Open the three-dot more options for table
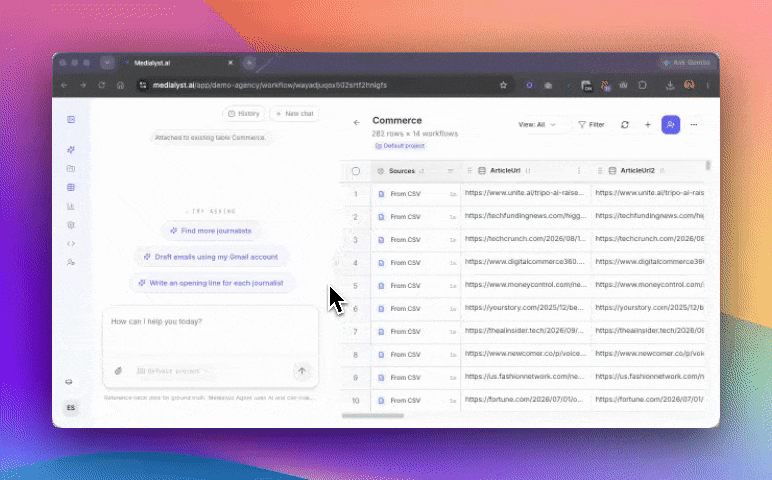 tap(694, 125)
